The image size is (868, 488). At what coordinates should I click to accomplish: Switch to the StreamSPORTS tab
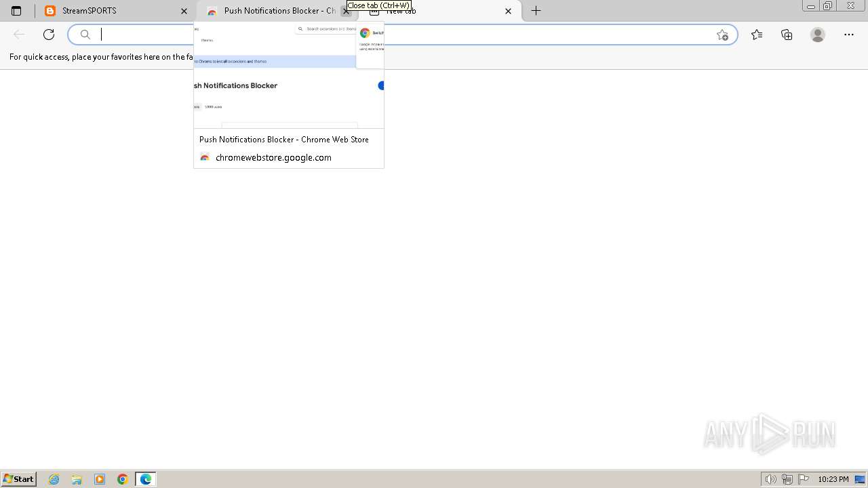click(x=117, y=11)
